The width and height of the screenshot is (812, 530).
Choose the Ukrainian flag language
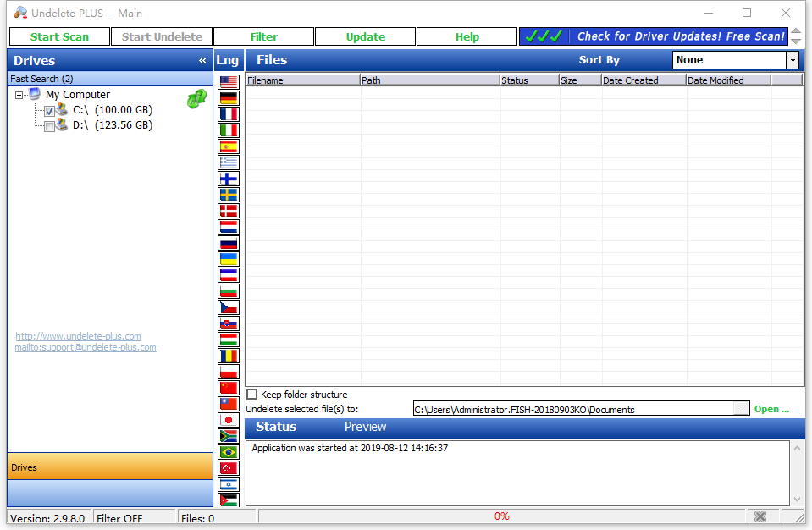coord(229,259)
